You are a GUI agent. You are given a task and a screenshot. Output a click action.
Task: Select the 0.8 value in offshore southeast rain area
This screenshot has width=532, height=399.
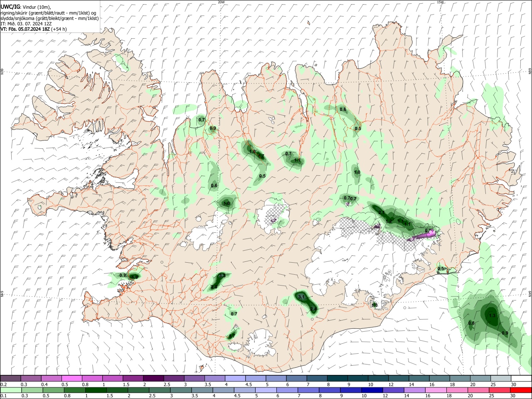[471, 323]
